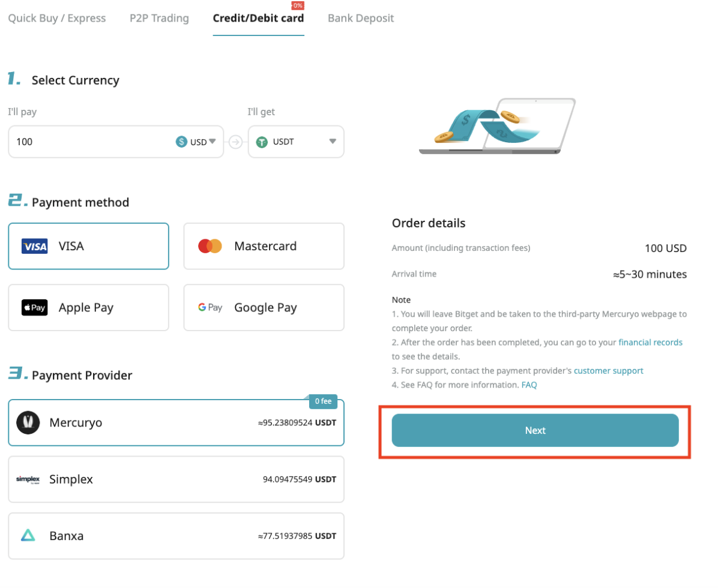The image size is (718, 588).
Task: Click the Mercuryo provider logo
Action: [x=28, y=423]
